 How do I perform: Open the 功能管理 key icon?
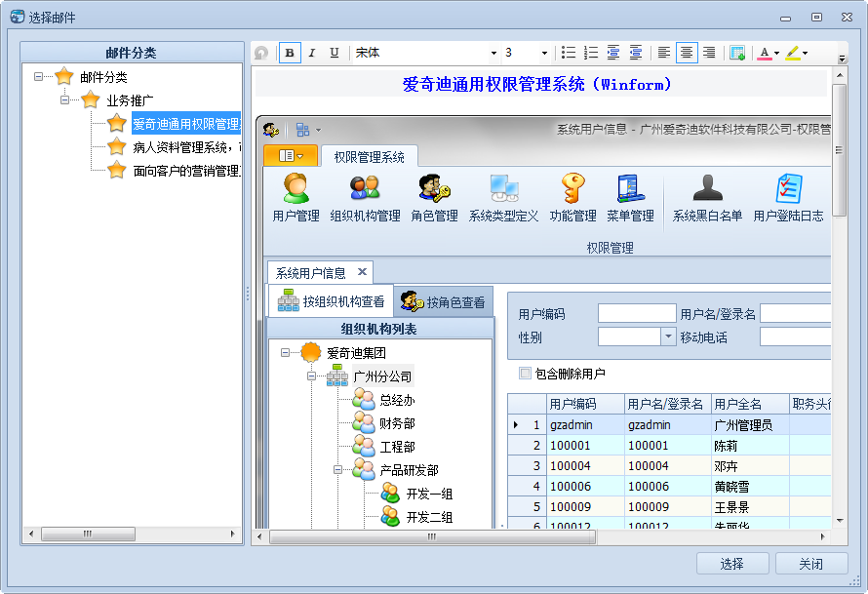572,198
